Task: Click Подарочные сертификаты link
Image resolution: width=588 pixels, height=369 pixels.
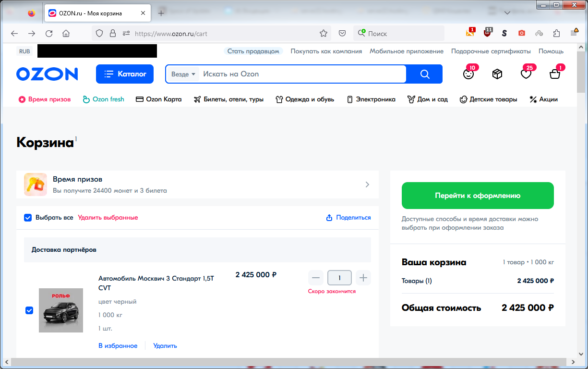Action: click(491, 51)
